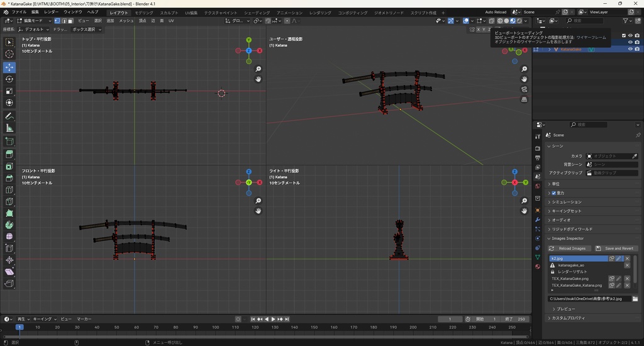Open the Modifier properties wrench tab

pyautogui.click(x=538, y=220)
